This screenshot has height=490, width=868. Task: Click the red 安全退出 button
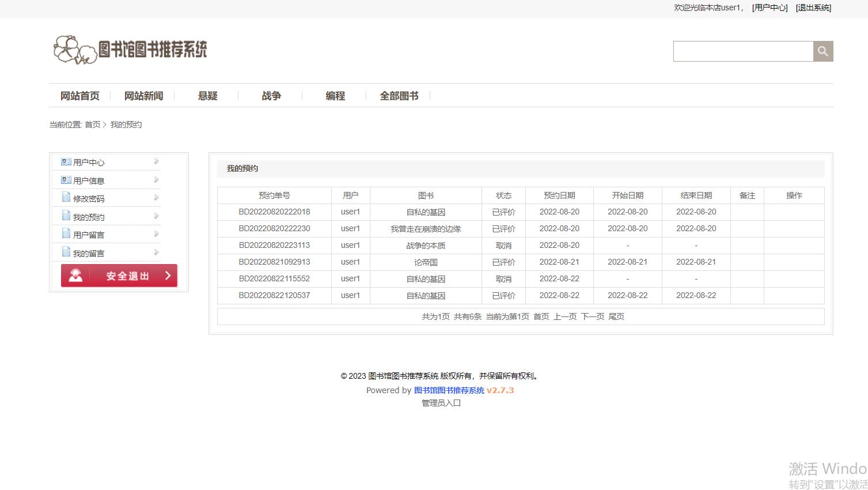pyautogui.click(x=119, y=276)
